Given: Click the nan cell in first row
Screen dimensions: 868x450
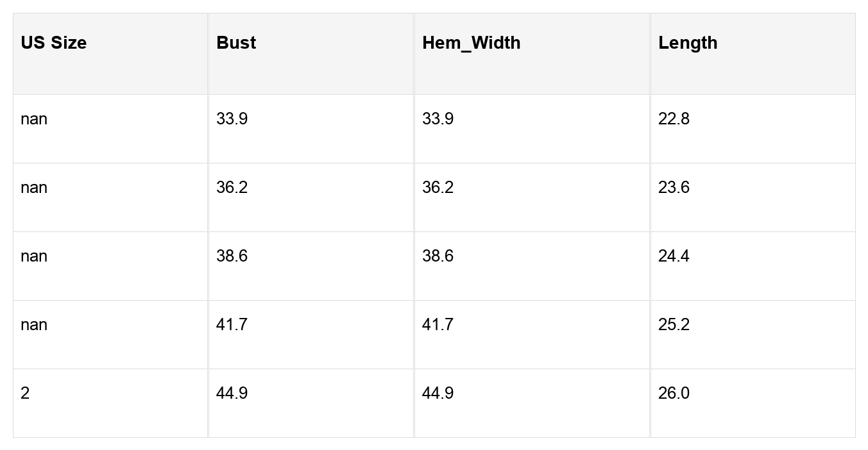Looking at the screenshot, I should tap(110, 129).
